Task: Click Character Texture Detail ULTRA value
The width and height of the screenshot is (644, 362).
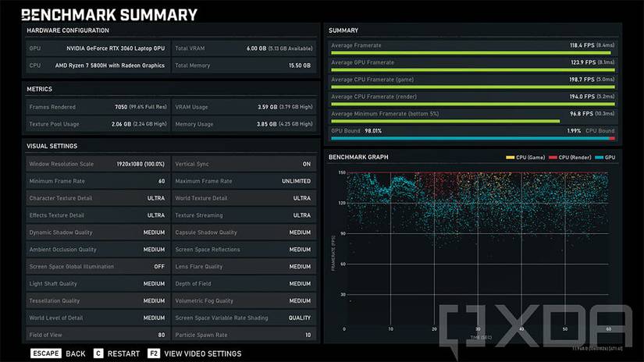Action: pyautogui.click(x=156, y=198)
